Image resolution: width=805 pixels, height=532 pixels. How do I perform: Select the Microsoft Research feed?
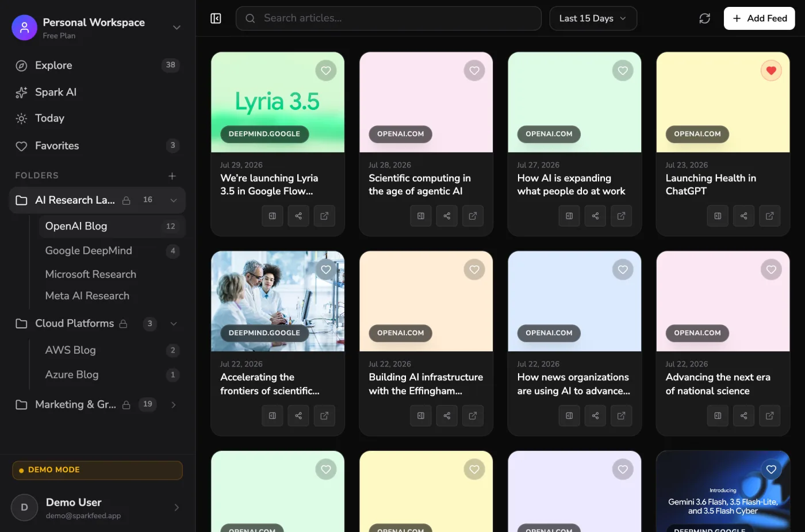pyautogui.click(x=112, y=274)
